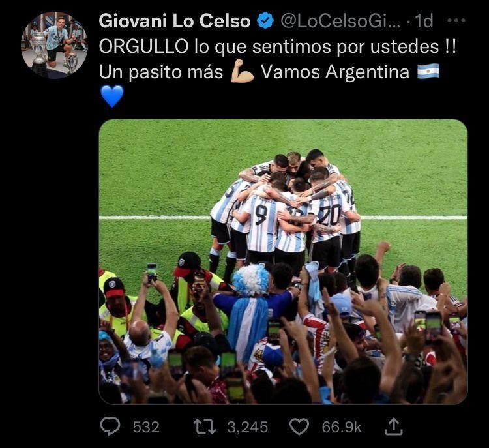Screen dimensions: 489x448
Task: Open Giovani Lo Celso's profile picture
Action: 54,45
